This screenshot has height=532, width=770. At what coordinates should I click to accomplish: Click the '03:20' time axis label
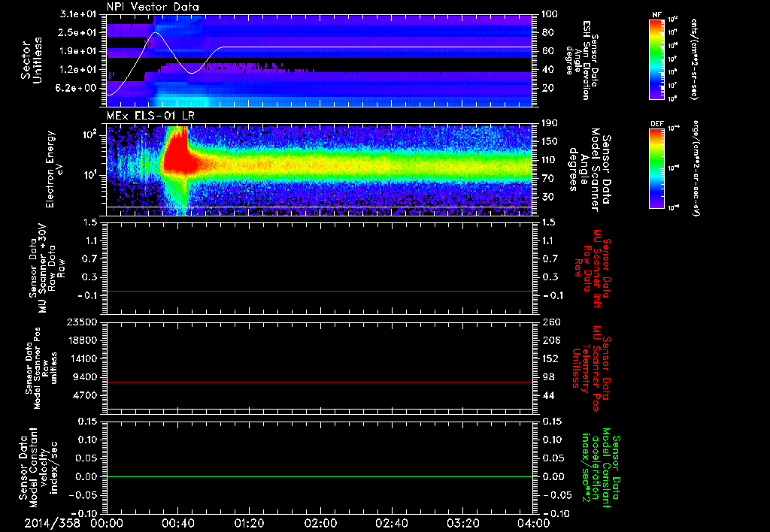[462, 523]
